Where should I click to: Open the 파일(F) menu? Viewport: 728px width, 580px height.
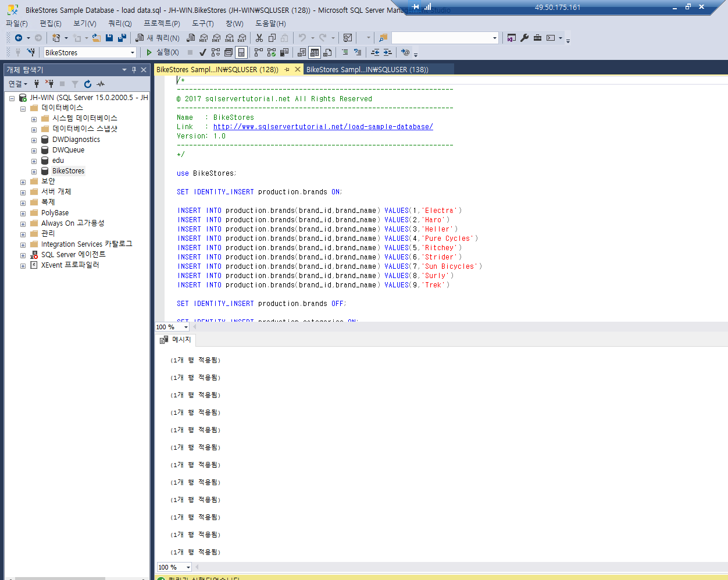pyautogui.click(x=17, y=23)
